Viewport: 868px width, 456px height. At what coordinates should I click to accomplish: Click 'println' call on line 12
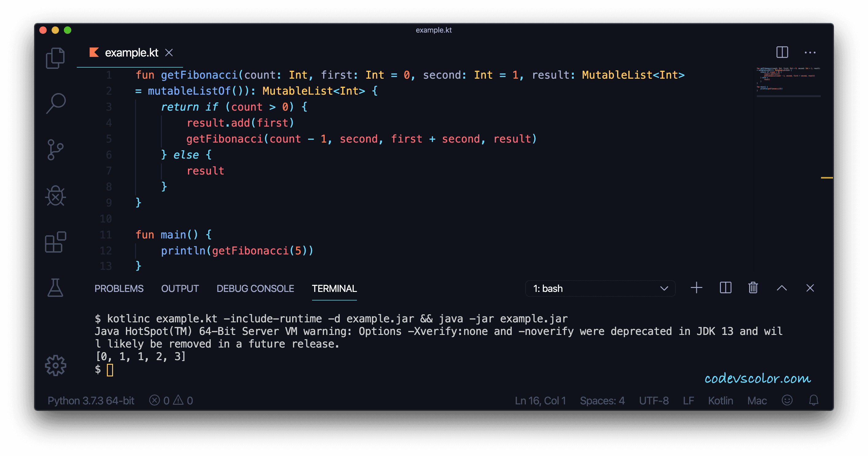[183, 251]
